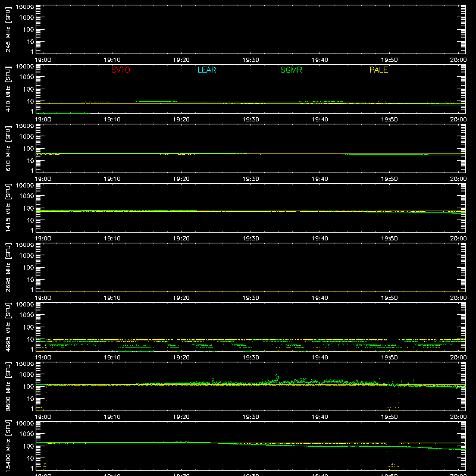
Task: Click 20:00 time label under 245 MHz plot
Action: (x=458, y=60)
